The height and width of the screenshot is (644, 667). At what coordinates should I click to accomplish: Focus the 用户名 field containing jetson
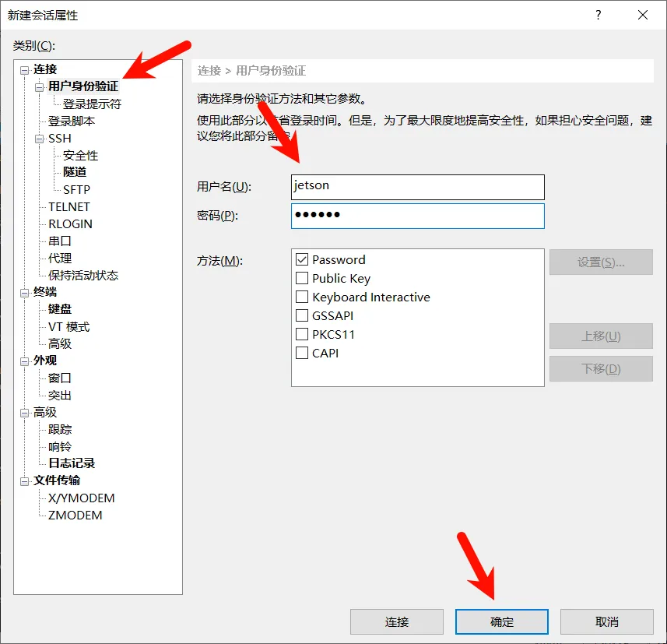click(418, 187)
